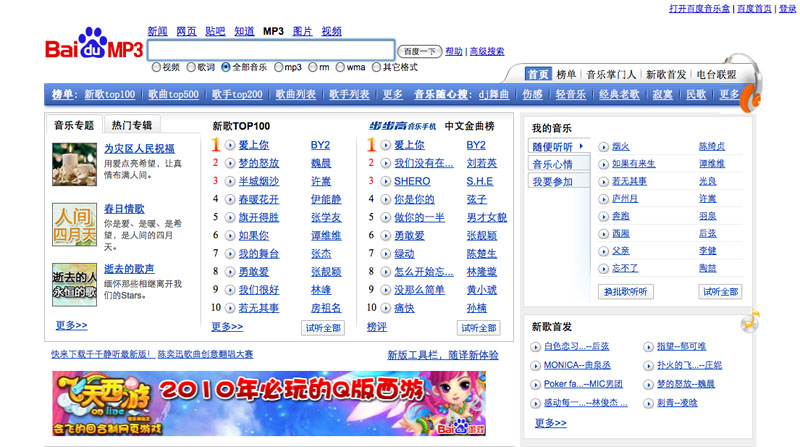Play 爱上你 in 新歌TOP100 list
The image size is (800, 447).
point(230,145)
